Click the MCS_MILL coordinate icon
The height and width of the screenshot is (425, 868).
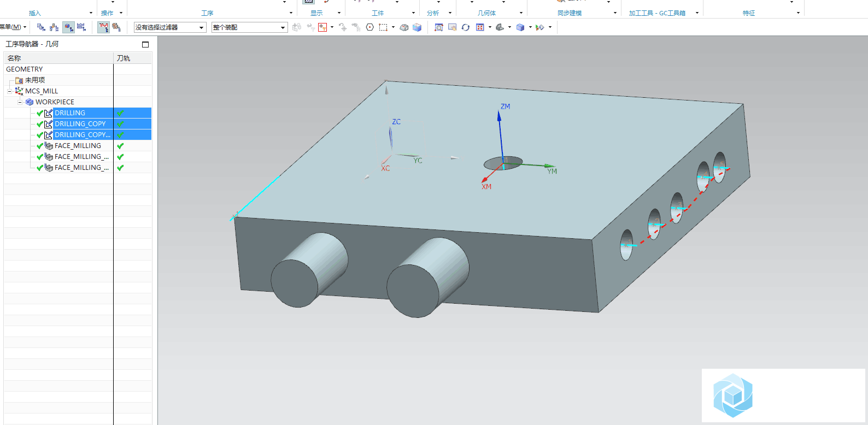tap(19, 91)
